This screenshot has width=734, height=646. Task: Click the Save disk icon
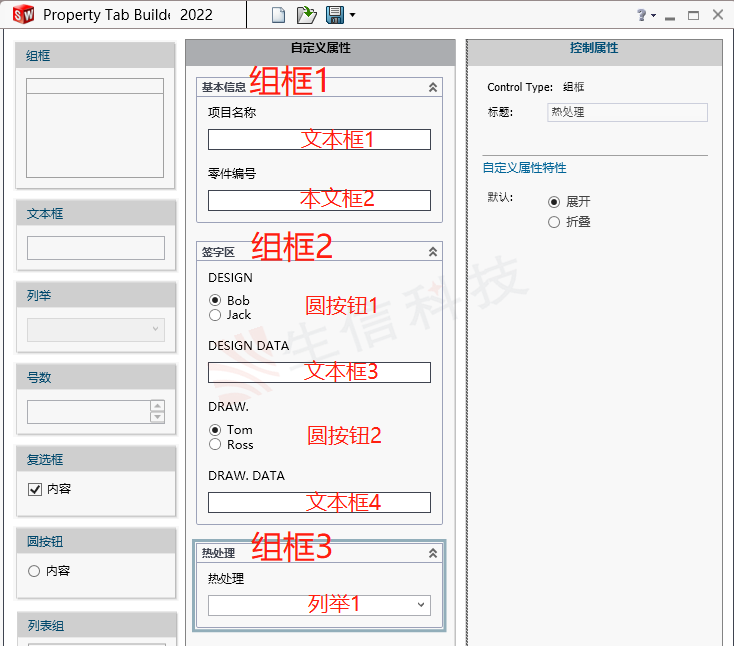335,15
